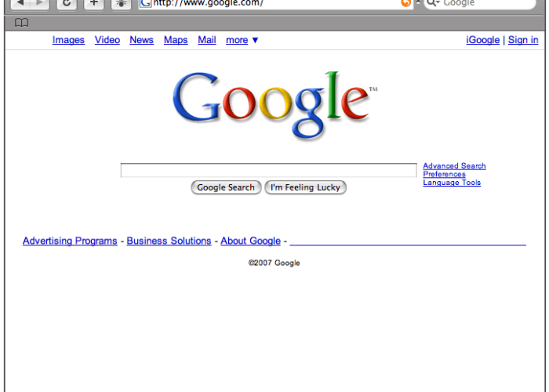The width and height of the screenshot is (549, 392).
Task: Click the bug report icon in toolbar
Action: 121,4
